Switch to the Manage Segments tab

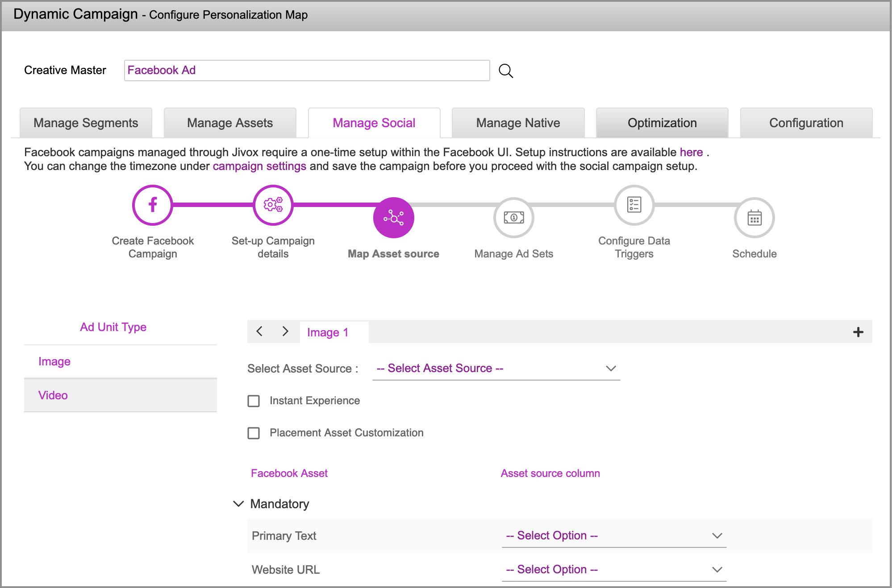[x=86, y=123]
